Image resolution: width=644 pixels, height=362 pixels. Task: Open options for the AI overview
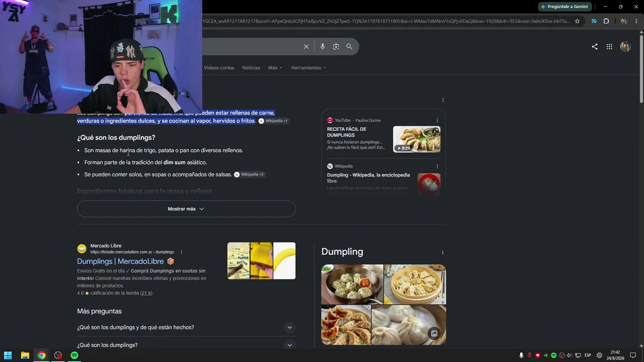(443, 100)
